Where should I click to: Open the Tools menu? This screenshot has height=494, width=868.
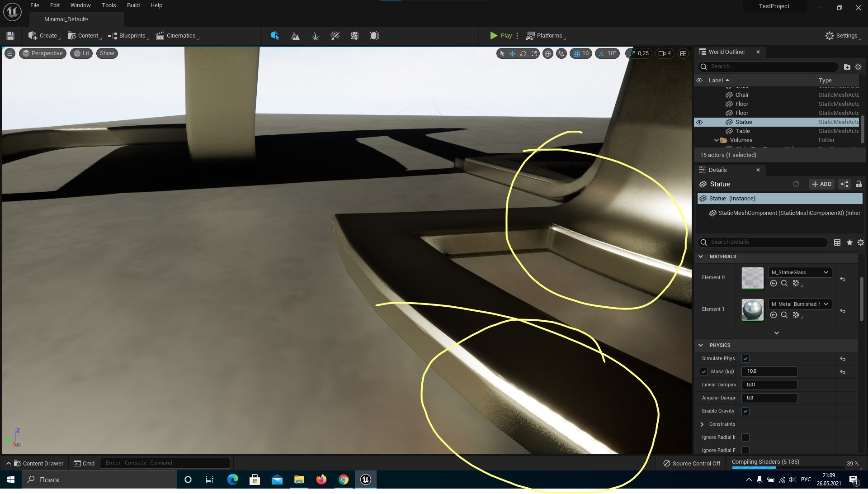pyautogui.click(x=108, y=5)
